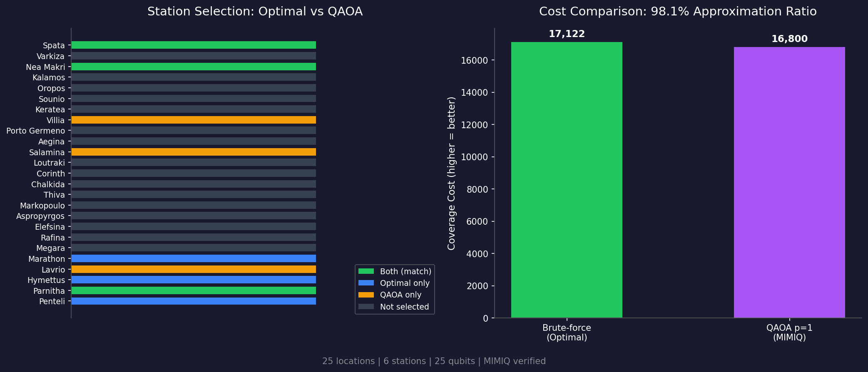Screen dimensions: 868x372
Task: Click the '16000' y-axis tick label
Action: point(474,60)
